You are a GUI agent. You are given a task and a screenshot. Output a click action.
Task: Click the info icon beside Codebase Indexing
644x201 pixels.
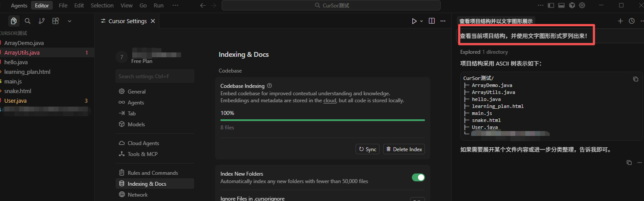pos(269,86)
